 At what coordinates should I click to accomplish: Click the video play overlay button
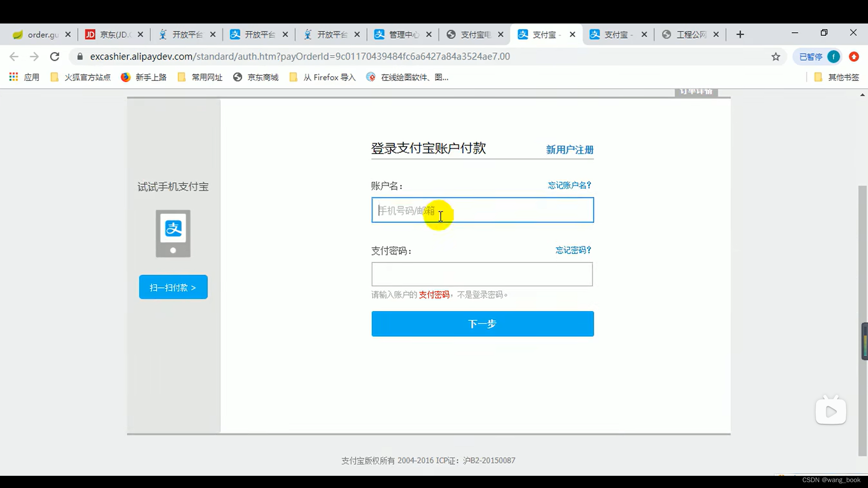830,411
